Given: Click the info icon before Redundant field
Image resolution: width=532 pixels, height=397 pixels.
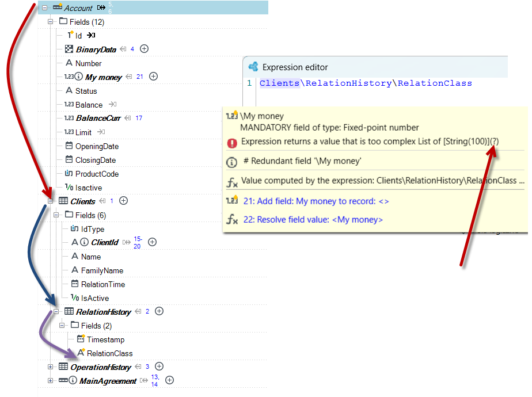Looking at the screenshot, I should (231, 162).
